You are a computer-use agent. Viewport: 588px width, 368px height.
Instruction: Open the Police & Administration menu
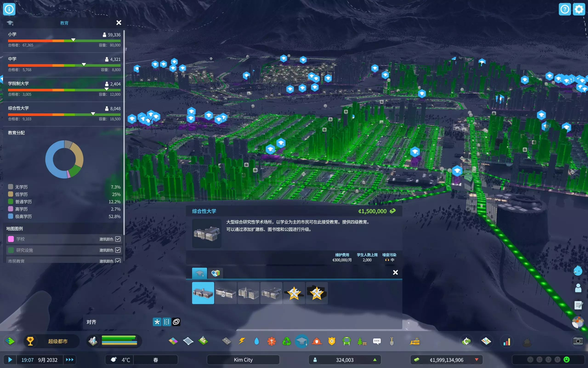click(x=332, y=341)
